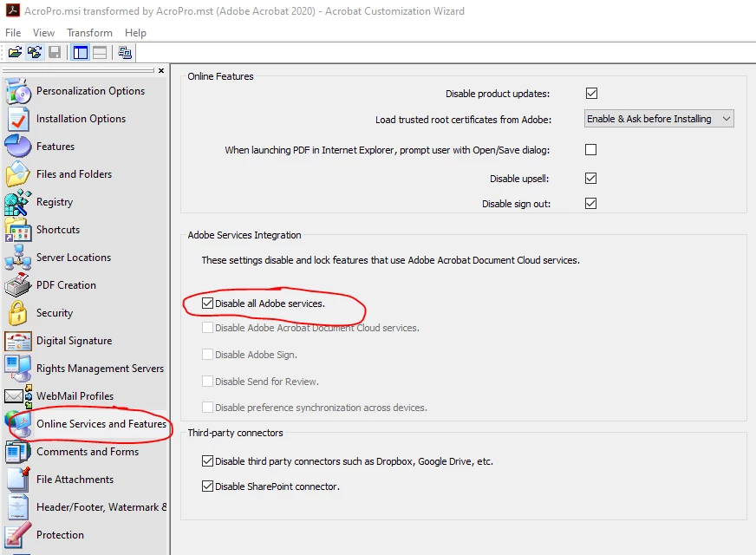756x555 pixels.
Task: Click the Load Transform toolbar icon
Action: (34, 52)
